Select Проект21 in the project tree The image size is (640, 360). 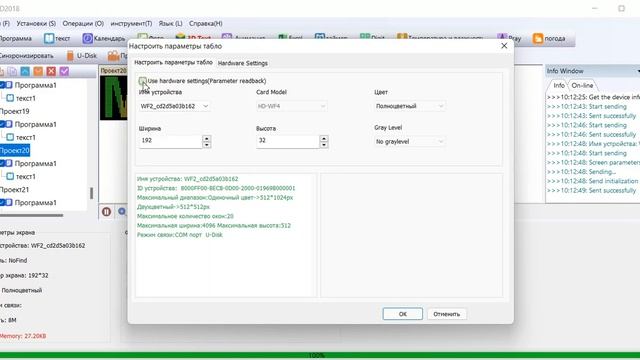pos(15,189)
